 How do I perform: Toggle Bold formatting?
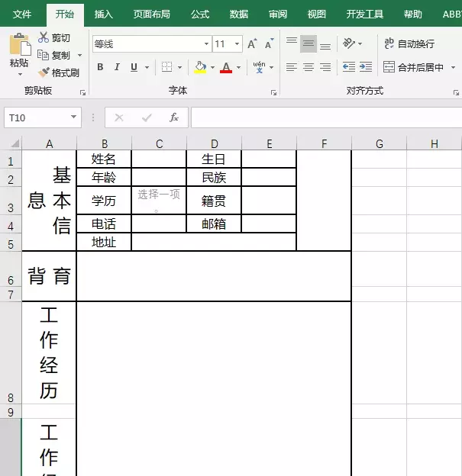tap(100, 67)
